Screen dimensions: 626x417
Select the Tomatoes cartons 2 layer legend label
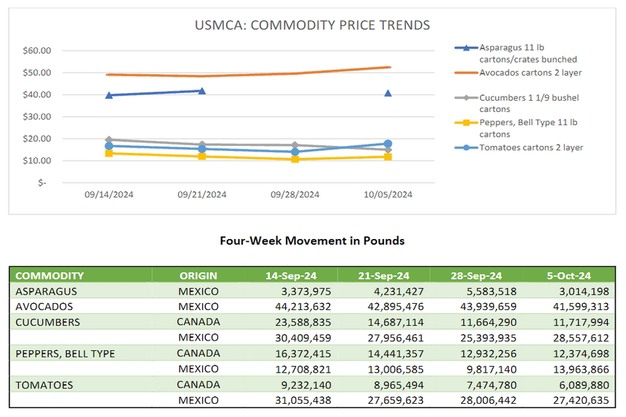[x=524, y=150]
